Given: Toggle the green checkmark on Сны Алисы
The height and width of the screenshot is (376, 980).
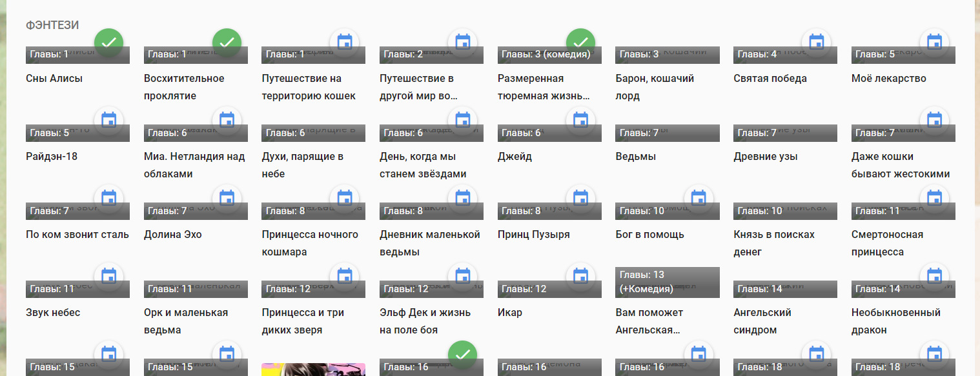Looking at the screenshot, I should pos(109,43).
